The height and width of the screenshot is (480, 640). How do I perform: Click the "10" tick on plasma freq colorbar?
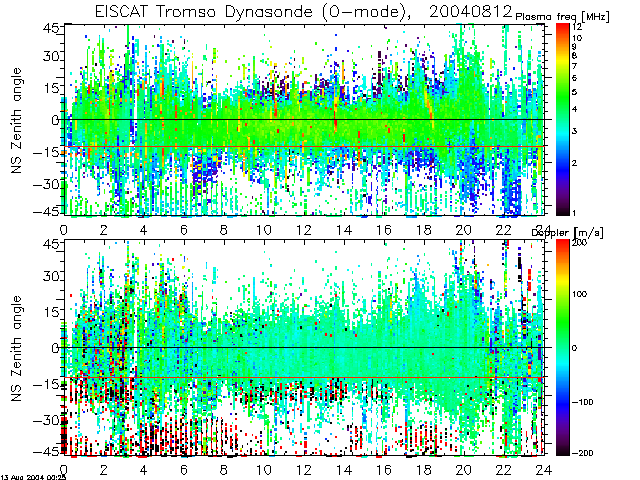(577, 38)
